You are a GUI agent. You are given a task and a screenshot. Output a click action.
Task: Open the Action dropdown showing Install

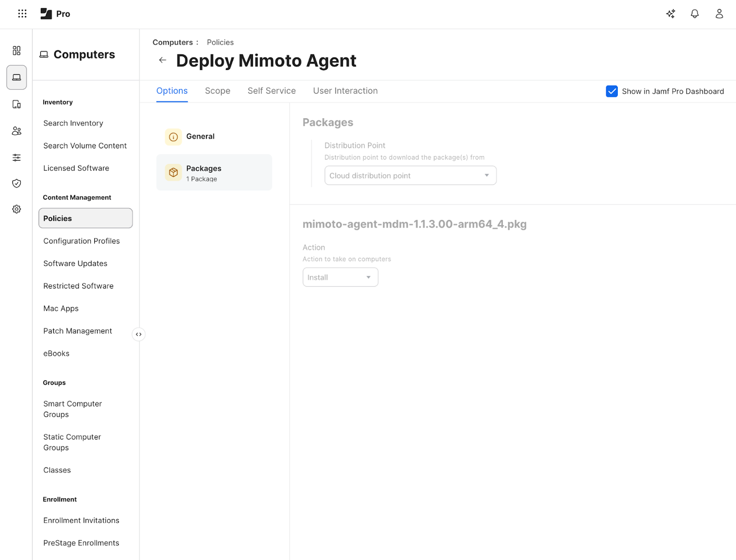(340, 277)
